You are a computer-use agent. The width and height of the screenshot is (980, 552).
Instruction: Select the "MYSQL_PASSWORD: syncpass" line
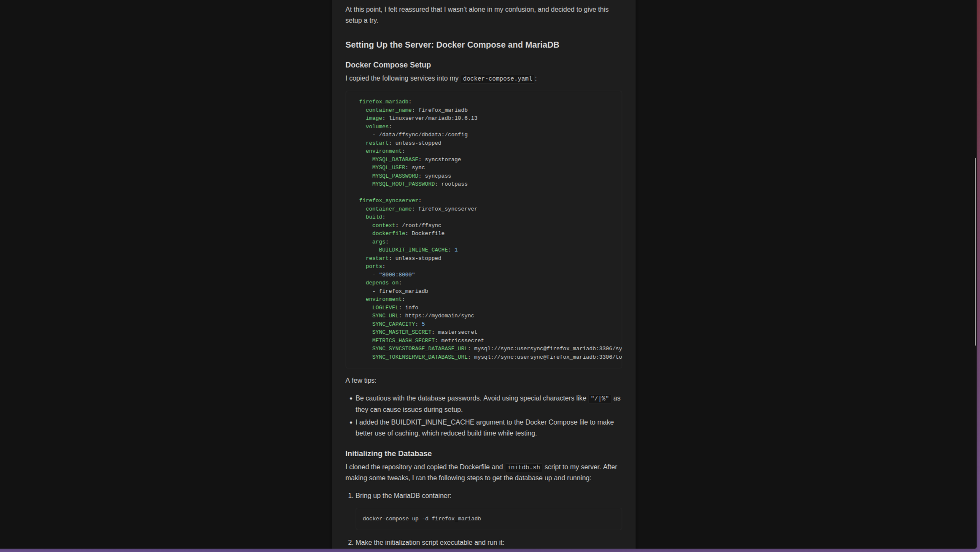coord(412,176)
